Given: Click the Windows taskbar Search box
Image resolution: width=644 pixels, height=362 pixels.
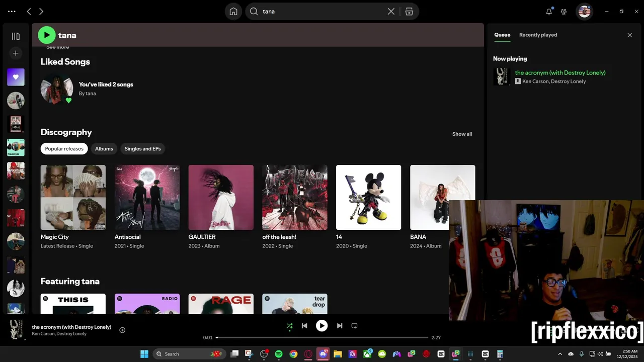Looking at the screenshot, I should [189, 354].
